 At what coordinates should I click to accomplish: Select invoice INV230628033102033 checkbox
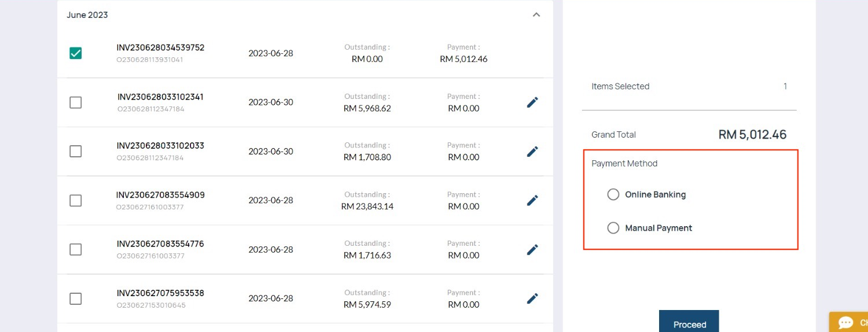75,152
